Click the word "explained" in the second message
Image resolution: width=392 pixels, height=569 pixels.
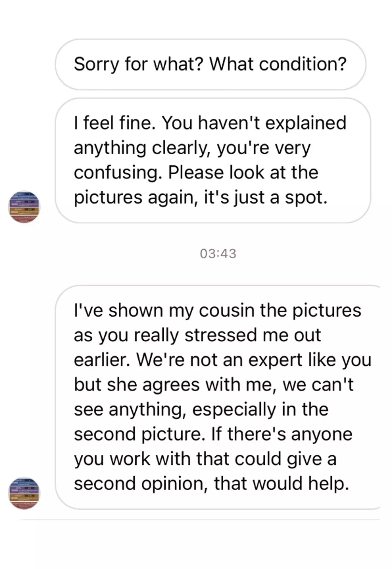pyautogui.click(x=305, y=123)
